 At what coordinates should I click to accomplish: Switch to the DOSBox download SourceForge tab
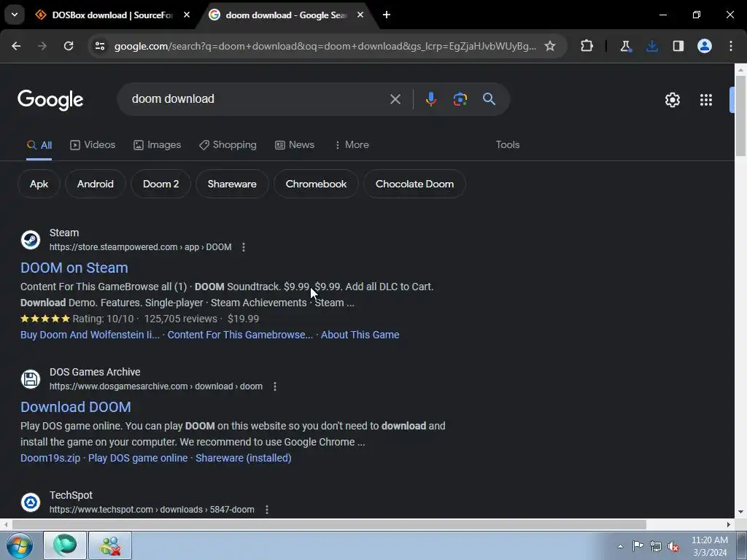tap(112, 15)
